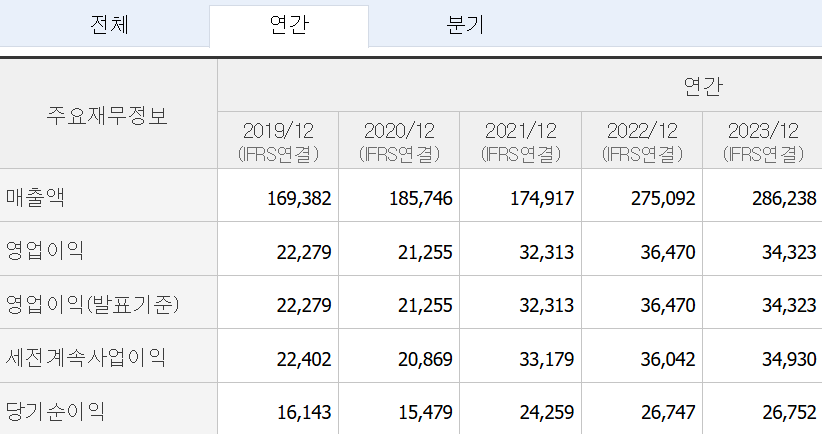Click the 2021/12 column header

521,140
